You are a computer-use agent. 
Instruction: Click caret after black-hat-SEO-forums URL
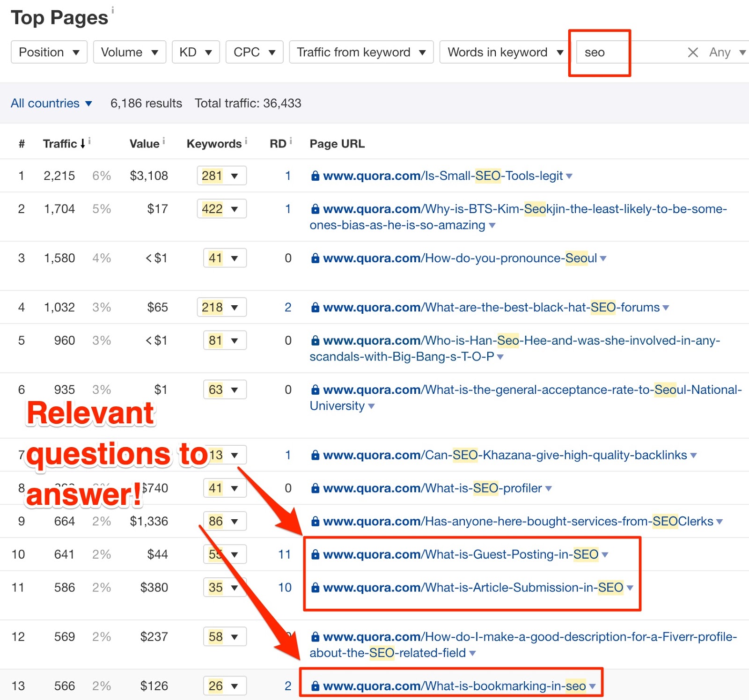(666, 308)
